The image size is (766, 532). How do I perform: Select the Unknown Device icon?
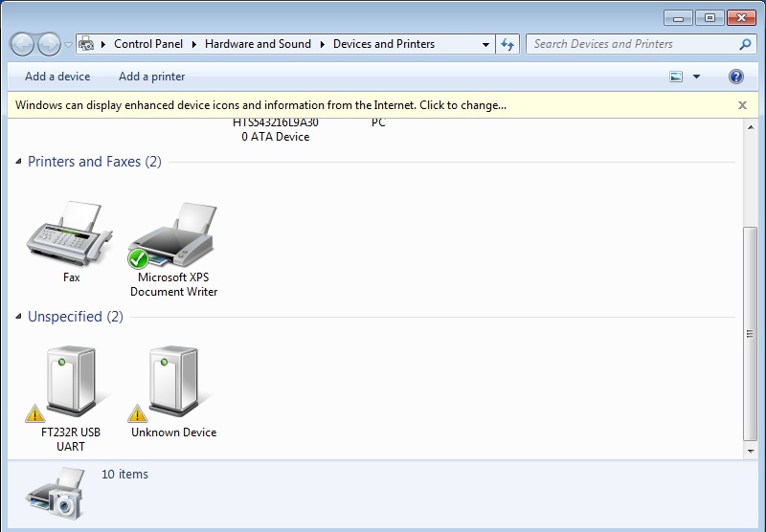173,383
